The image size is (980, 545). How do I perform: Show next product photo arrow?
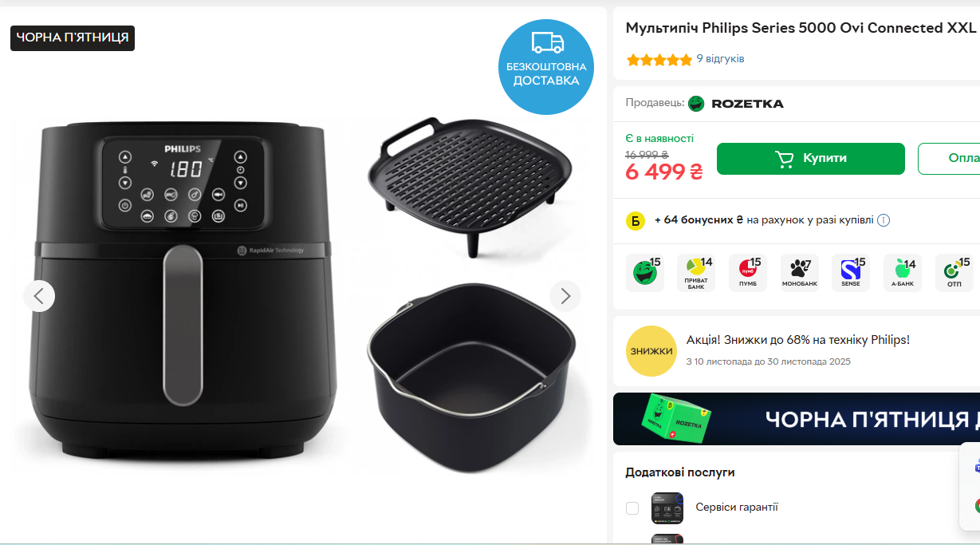click(x=565, y=296)
